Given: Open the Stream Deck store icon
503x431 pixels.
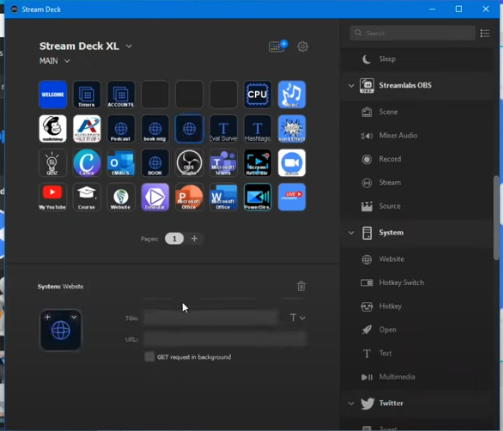Looking at the screenshot, I should 278,46.
